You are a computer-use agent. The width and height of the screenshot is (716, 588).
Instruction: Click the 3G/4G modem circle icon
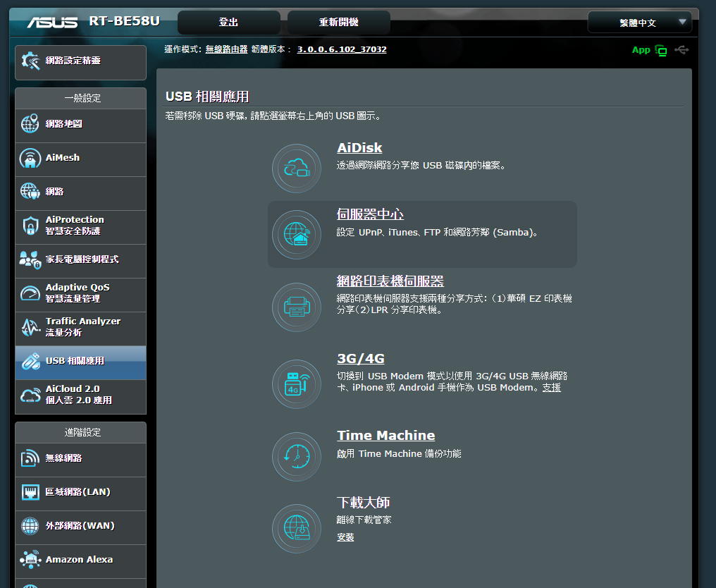click(297, 384)
